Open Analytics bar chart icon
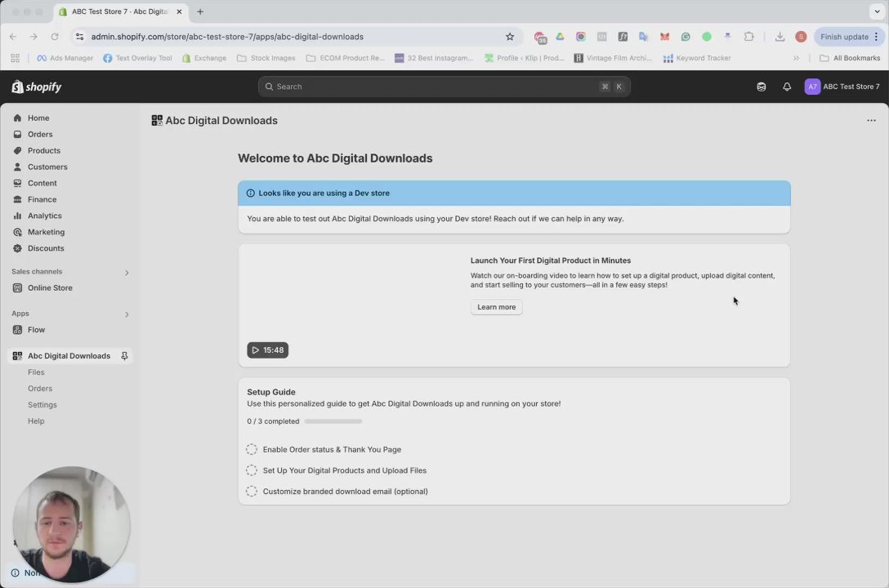The image size is (889, 588). pyautogui.click(x=18, y=216)
